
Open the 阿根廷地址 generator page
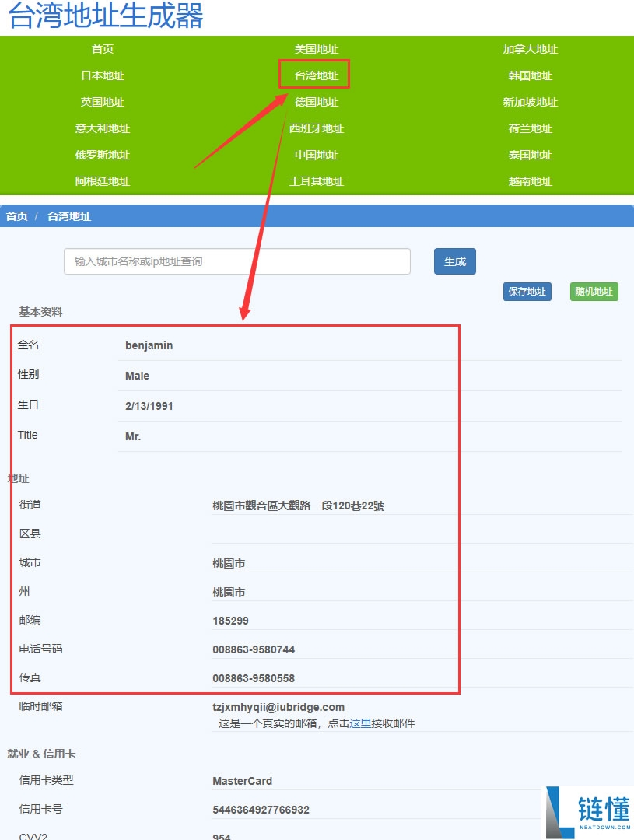pos(102,181)
